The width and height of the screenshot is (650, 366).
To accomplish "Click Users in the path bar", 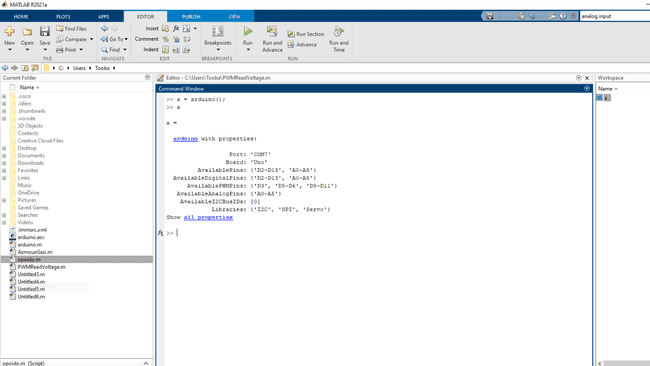I will (79, 68).
